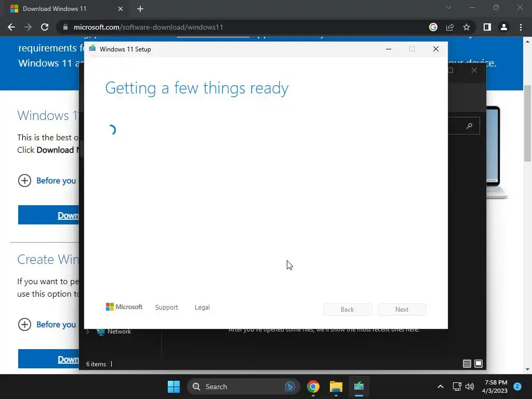Switch File Explorer to large icons view
The width and height of the screenshot is (532, 399).
click(x=478, y=364)
